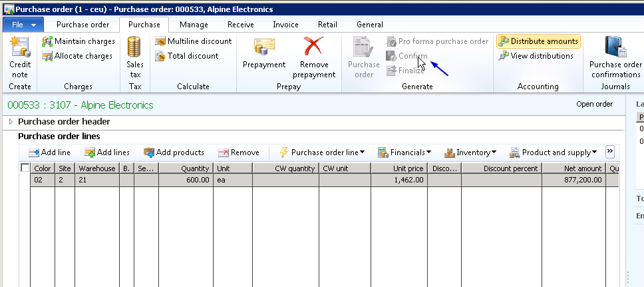Click the Remove line button

click(238, 152)
